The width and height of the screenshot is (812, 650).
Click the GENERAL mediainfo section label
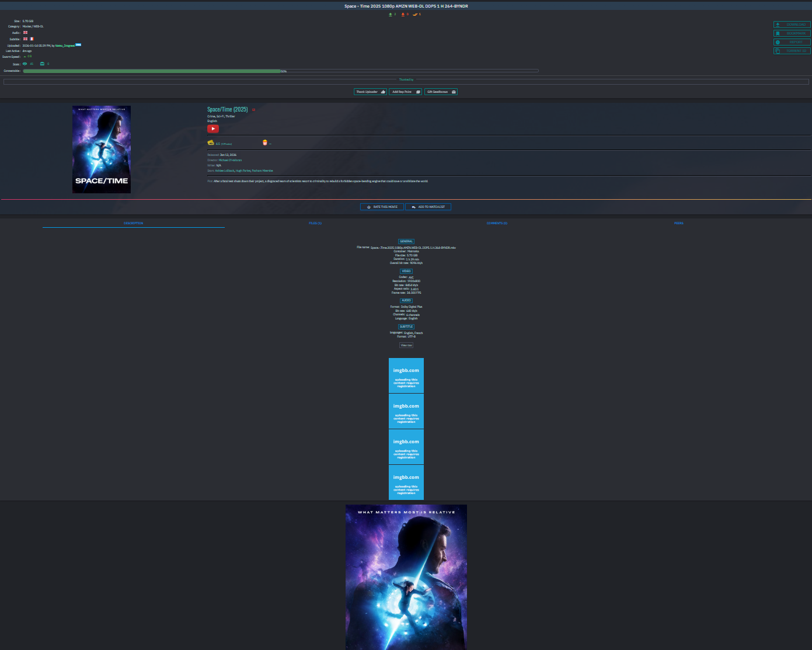pyautogui.click(x=406, y=241)
